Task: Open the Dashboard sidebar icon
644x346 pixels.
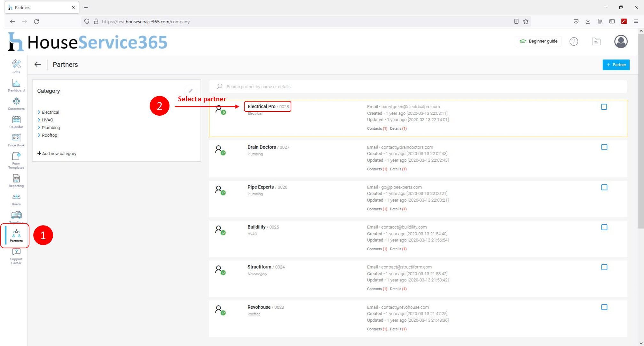Action: coord(16,86)
